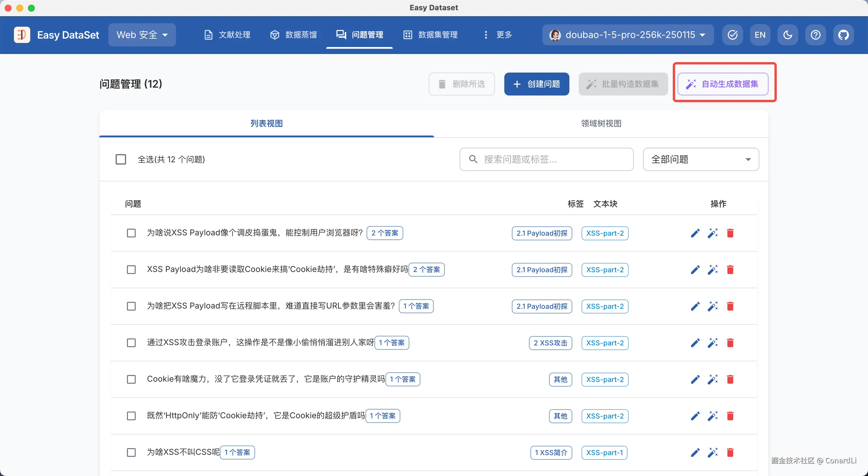Screen dimensions: 868x476
Task: Edit the first XSS Payload question
Action: [x=695, y=233]
